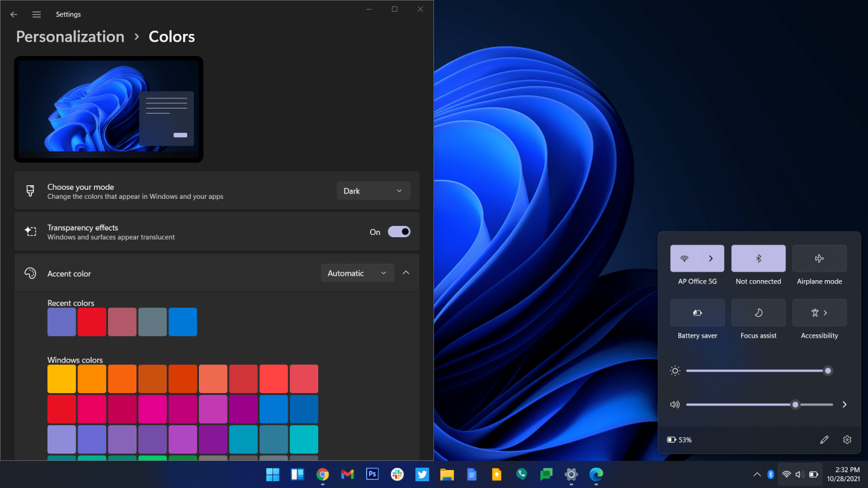This screenshot has height=488, width=868.
Task: Open the gear icon in the quick settings panel
Action: point(847,439)
